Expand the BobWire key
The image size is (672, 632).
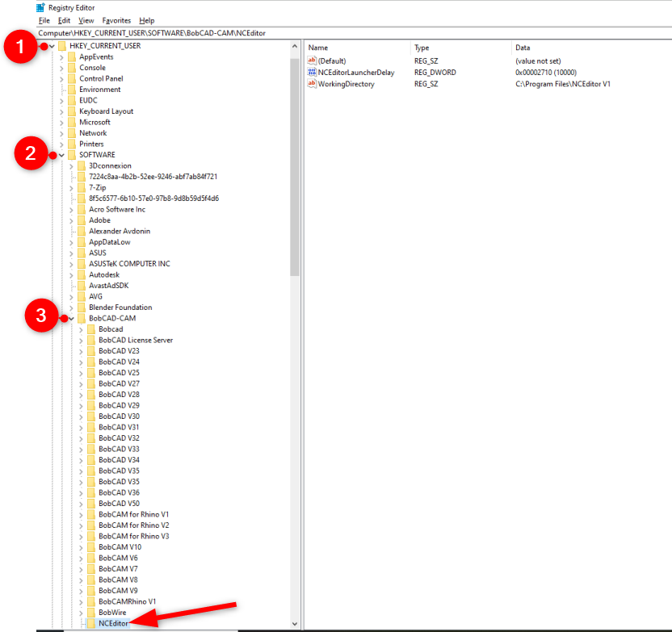tap(81, 613)
